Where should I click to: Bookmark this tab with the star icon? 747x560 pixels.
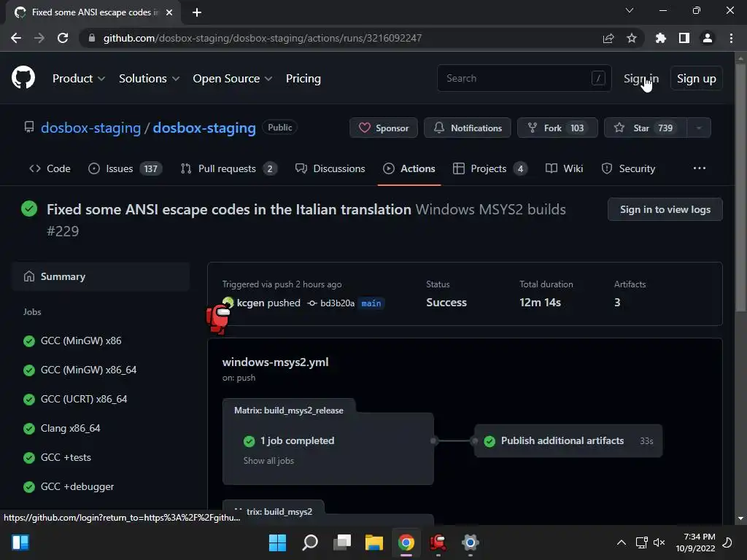(632, 38)
